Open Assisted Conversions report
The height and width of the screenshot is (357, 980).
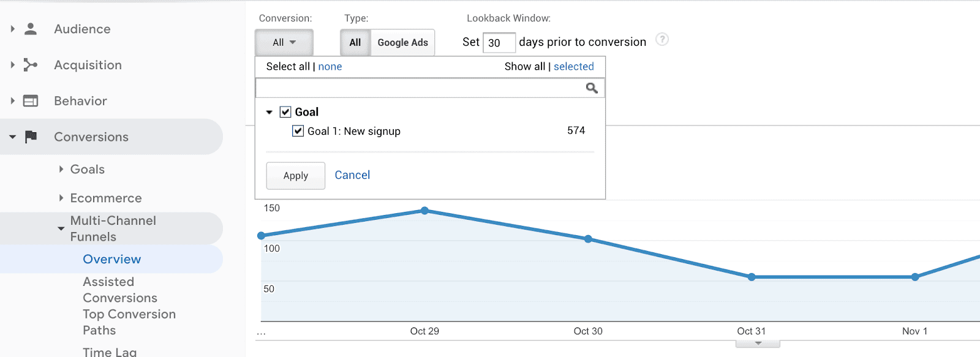120,290
